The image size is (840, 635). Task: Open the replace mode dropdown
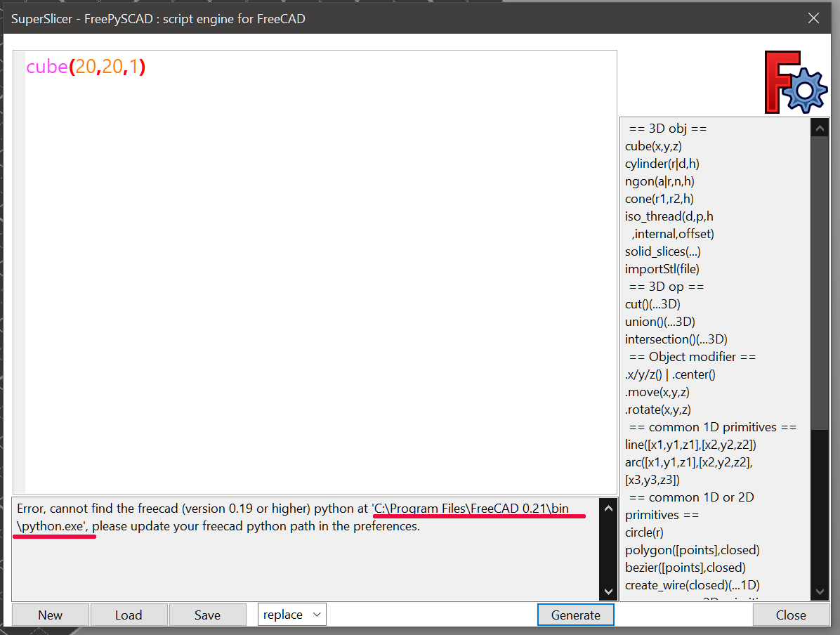point(291,613)
